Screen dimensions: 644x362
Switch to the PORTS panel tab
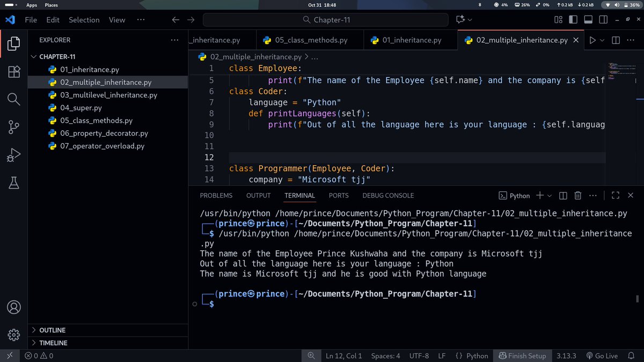tap(339, 196)
